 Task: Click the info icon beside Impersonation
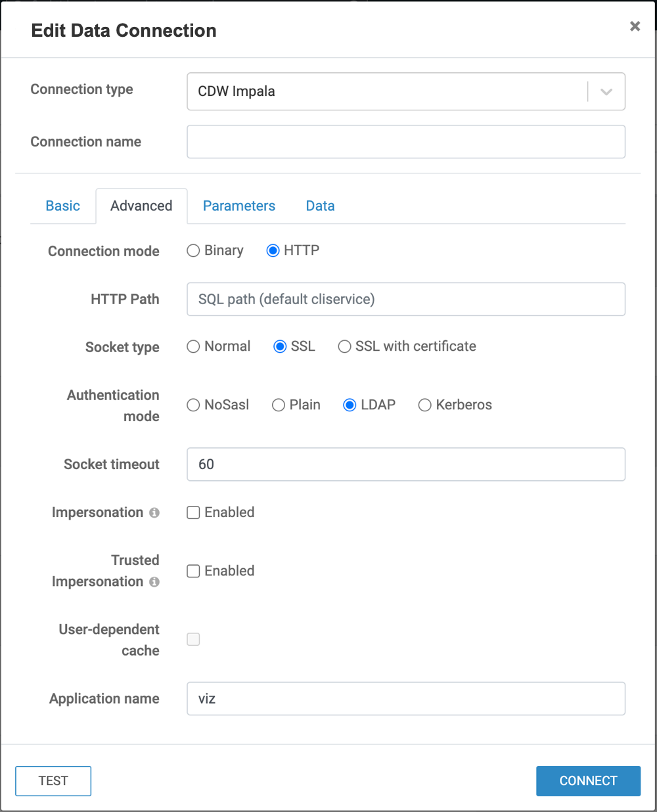click(154, 512)
